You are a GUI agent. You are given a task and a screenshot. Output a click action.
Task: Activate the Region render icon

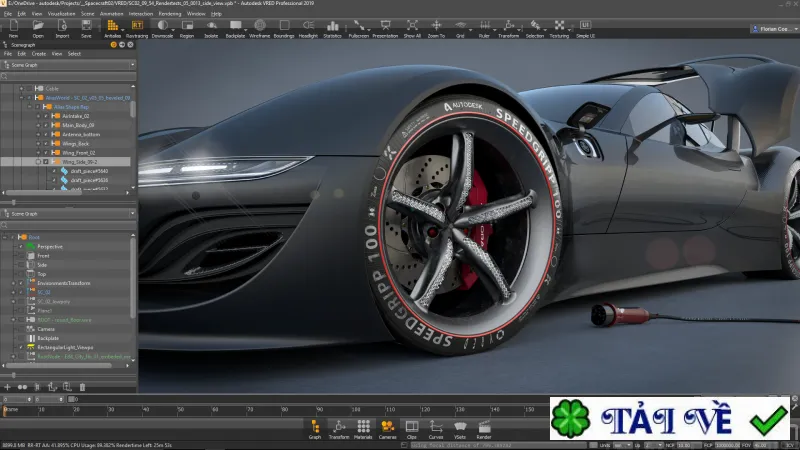[x=187, y=29]
